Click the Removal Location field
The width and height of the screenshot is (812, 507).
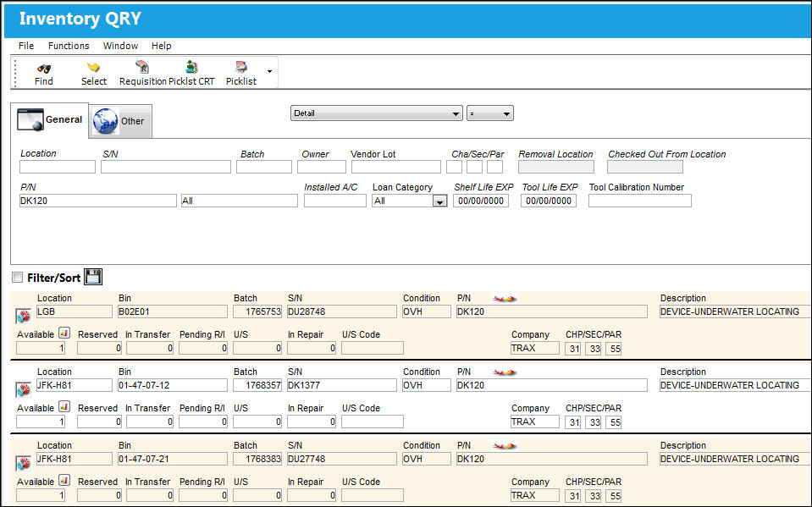(x=556, y=167)
